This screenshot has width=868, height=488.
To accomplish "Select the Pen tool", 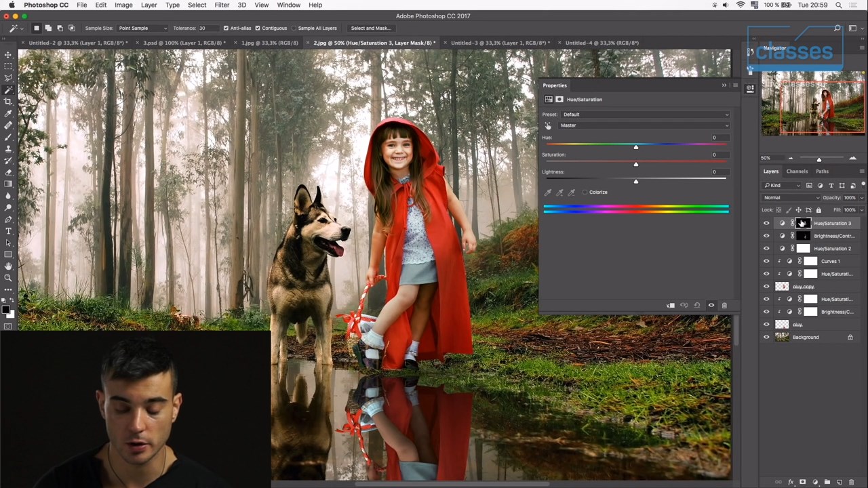I will click(8, 220).
